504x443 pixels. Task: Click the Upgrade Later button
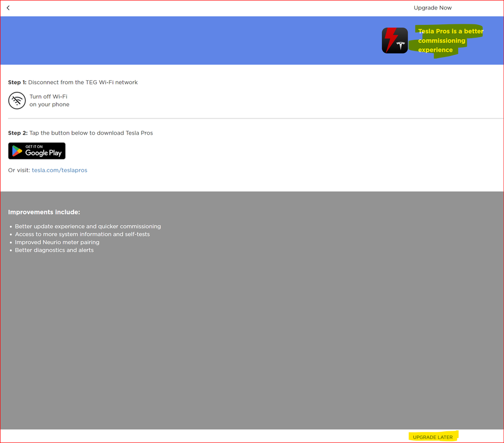coord(433,437)
